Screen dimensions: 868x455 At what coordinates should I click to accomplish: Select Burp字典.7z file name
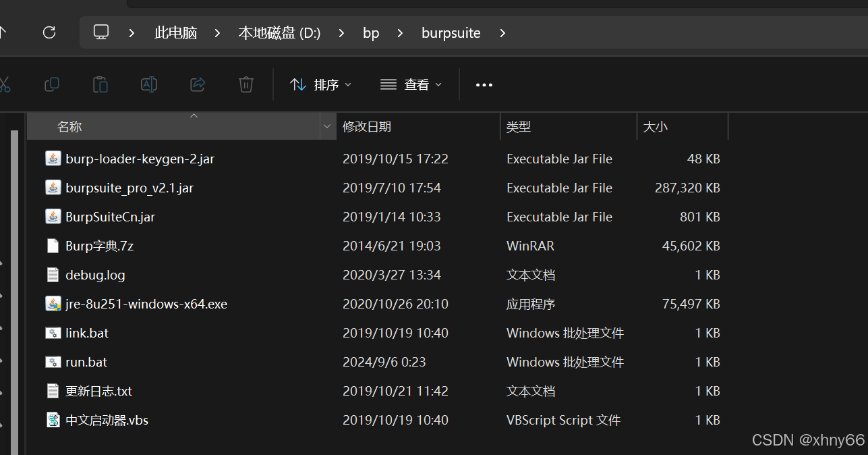click(x=100, y=246)
